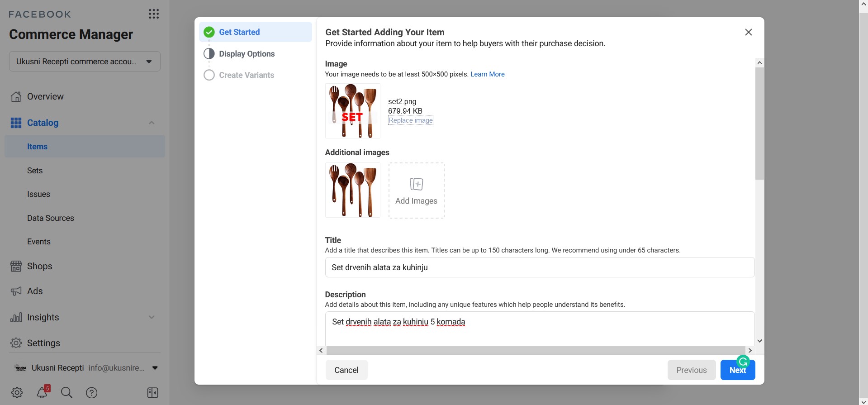
Task: Click the horizontal scrollbar in dialog
Action: coord(535,350)
